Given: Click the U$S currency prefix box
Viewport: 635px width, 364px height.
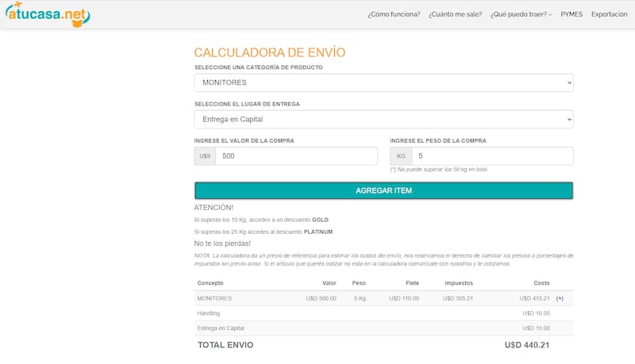Looking at the screenshot, I should tap(205, 156).
